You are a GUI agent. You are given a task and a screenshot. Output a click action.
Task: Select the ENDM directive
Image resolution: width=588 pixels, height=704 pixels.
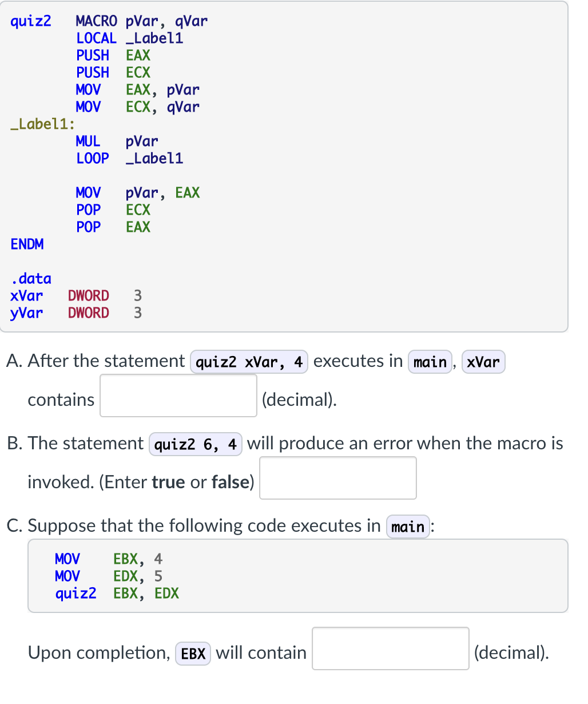(27, 244)
